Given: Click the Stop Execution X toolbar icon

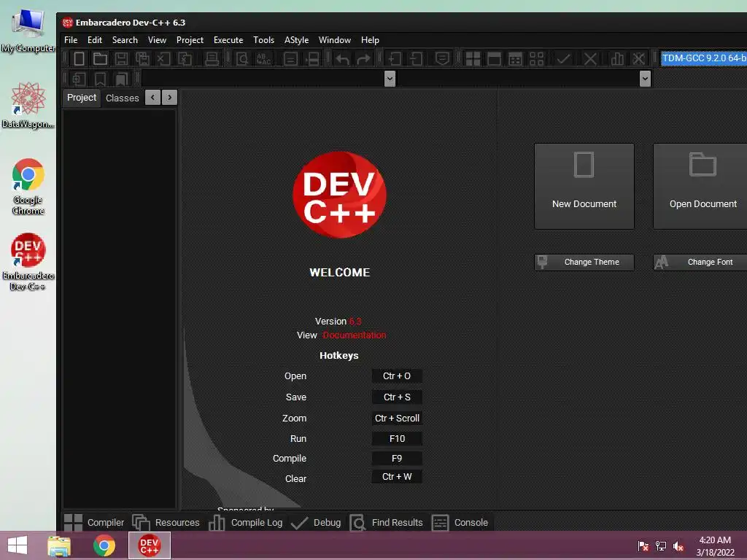Looking at the screenshot, I should pyautogui.click(x=590, y=58).
